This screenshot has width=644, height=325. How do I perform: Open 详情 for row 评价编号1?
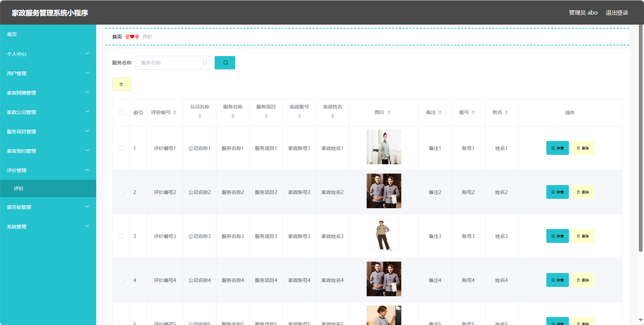pos(557,148)
